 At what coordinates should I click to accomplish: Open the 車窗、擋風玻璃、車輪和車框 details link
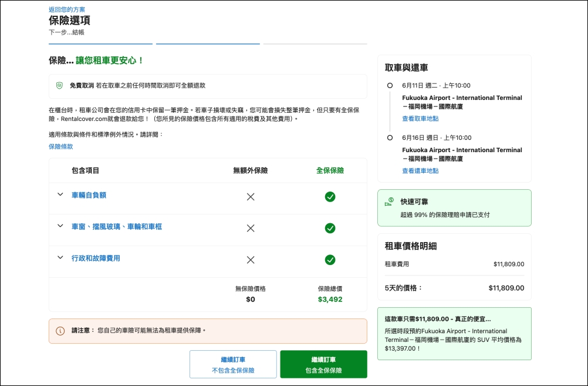click(x=117, y=227)
